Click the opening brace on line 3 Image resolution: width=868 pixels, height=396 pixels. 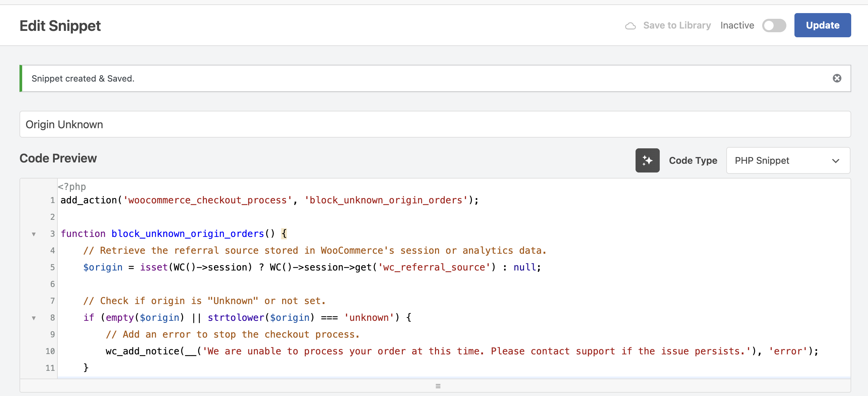(284, 233)
